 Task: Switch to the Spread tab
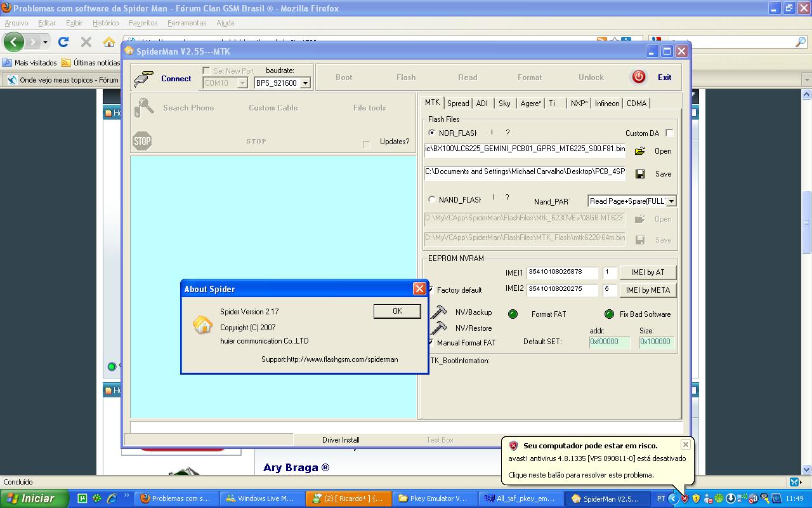458,103
